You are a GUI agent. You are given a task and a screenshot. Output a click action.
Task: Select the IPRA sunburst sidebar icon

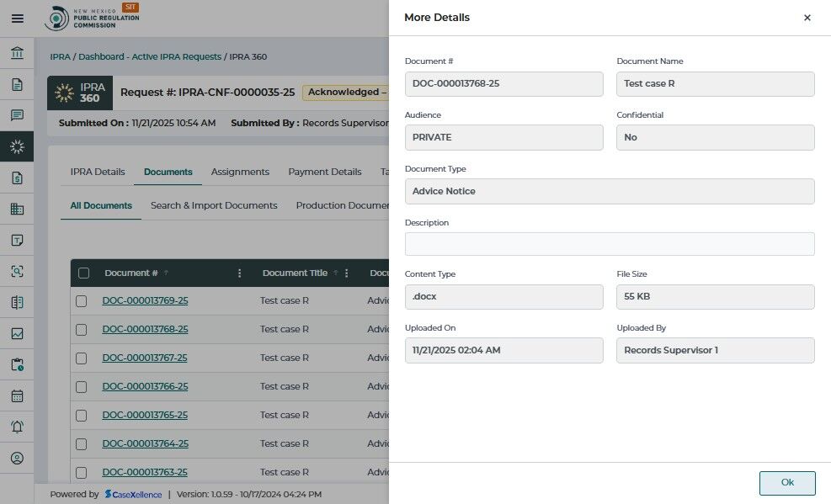pyautogui.click(x=17, y=146)
